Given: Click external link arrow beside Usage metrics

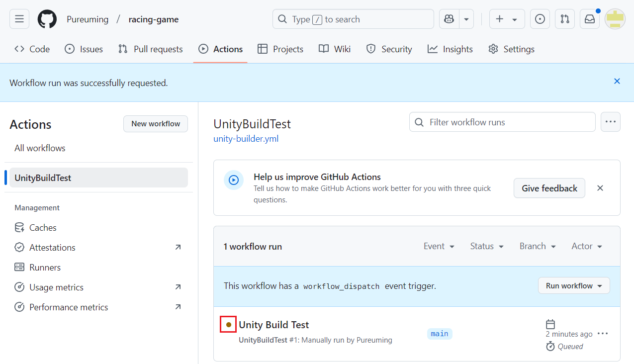Looking at the screenshot, I should pos(178,287).
